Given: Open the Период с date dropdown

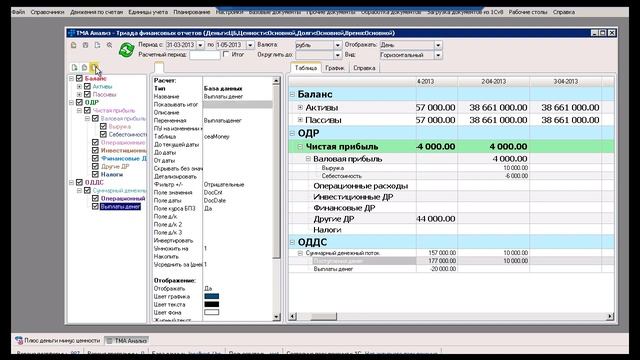Looking at the screenshot, I should (x=200, y=45).
